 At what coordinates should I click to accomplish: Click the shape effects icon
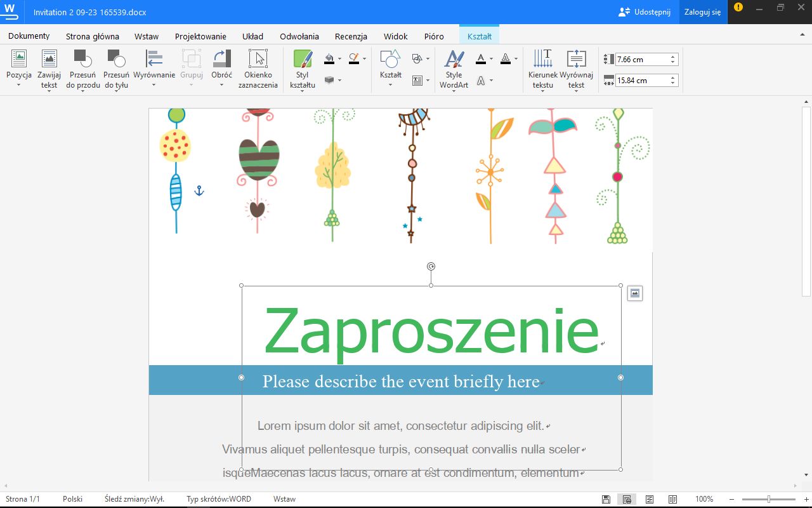click(x=329, y=80)
